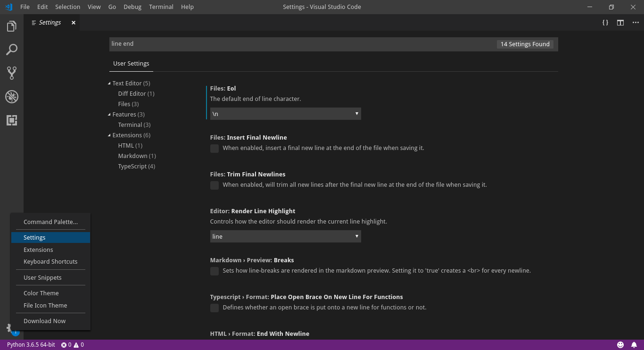Open the View menu
This screenshot has width=644, height=350.
tap(94, 7)
